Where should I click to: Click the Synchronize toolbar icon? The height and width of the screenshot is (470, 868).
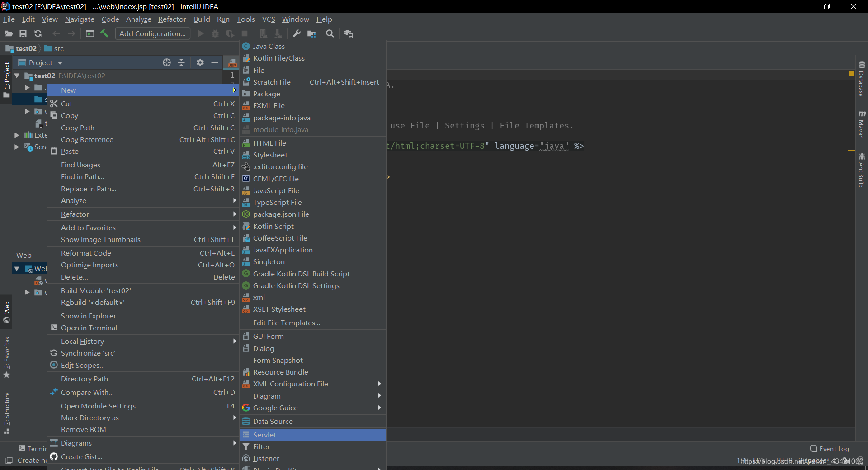pos(38,33)
